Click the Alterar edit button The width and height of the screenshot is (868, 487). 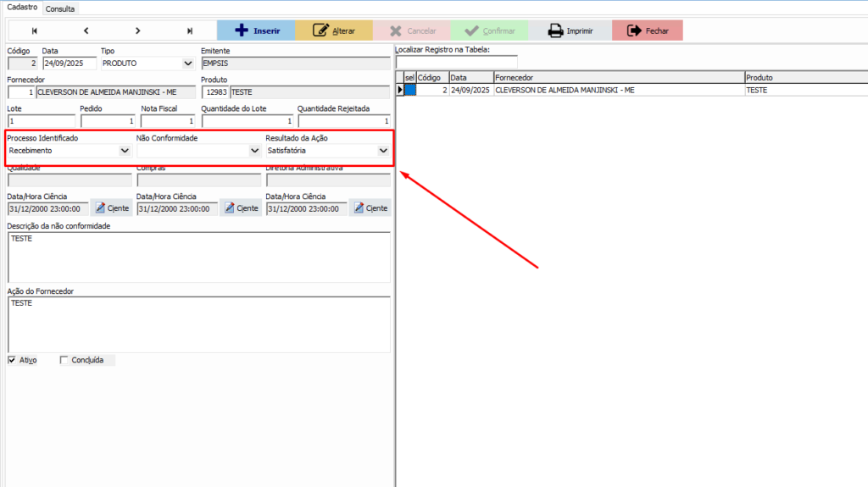(x=334, y=30)
